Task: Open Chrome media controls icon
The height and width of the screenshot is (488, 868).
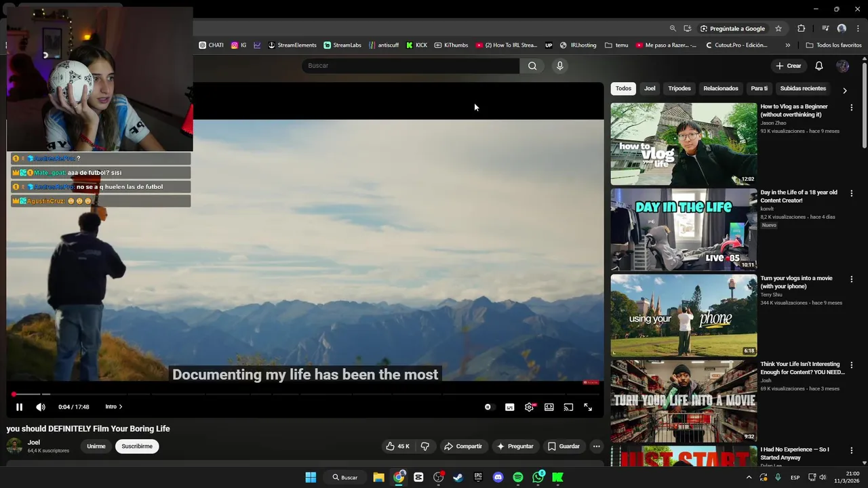Action: coord(825,28)
